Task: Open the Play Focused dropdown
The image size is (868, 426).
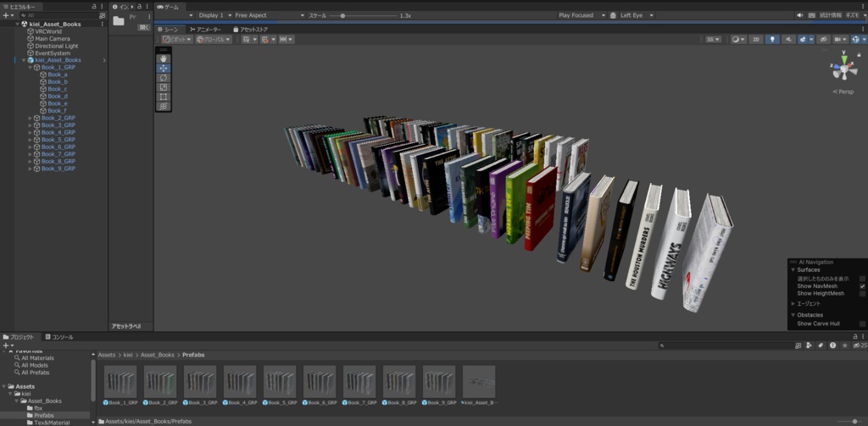Action: [581, 15]
